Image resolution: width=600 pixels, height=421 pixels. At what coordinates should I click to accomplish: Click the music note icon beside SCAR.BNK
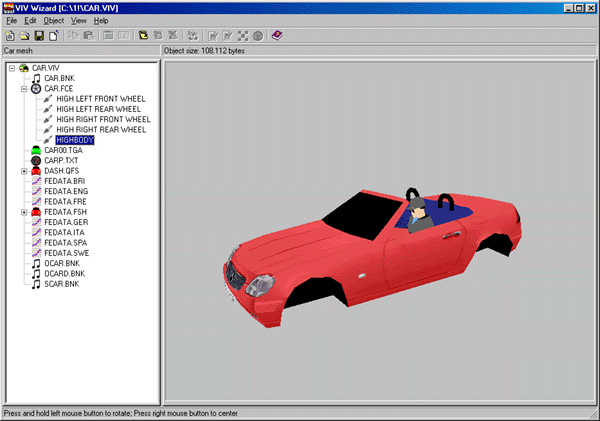tap(36, 284)
